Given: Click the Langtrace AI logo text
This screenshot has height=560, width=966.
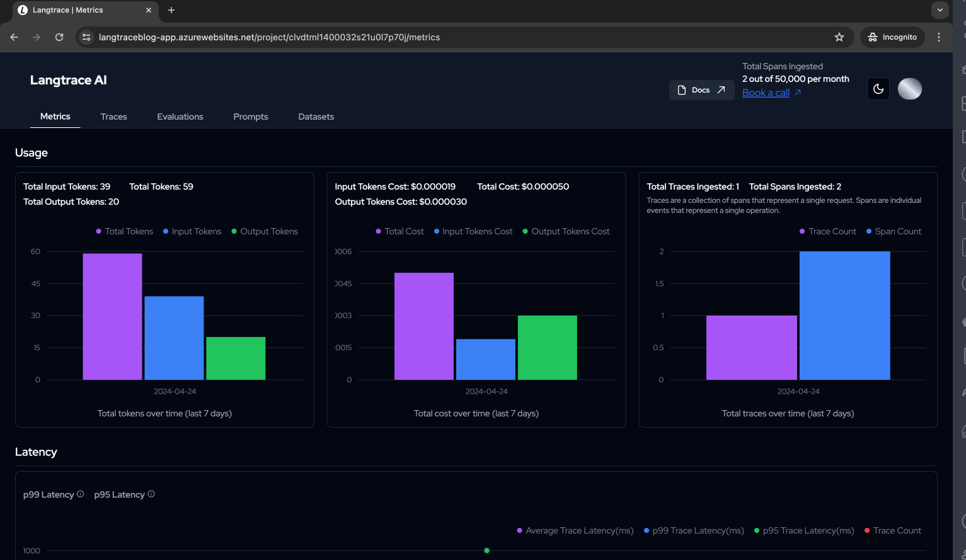Looking at the screenshot, I should click(x=69, y=80).
